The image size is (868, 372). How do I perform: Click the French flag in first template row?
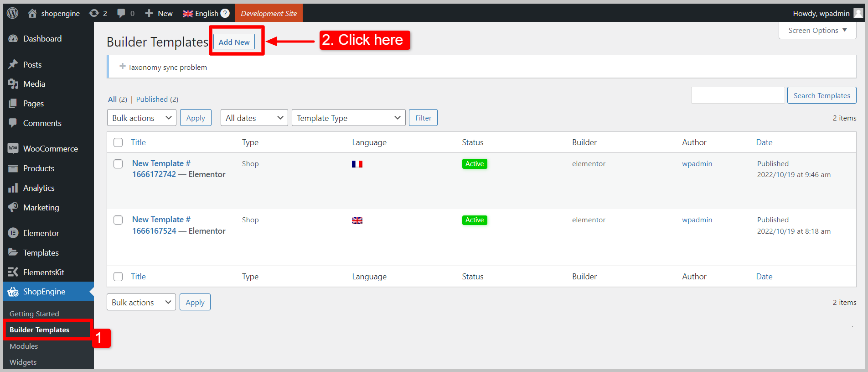coord(357,164)
